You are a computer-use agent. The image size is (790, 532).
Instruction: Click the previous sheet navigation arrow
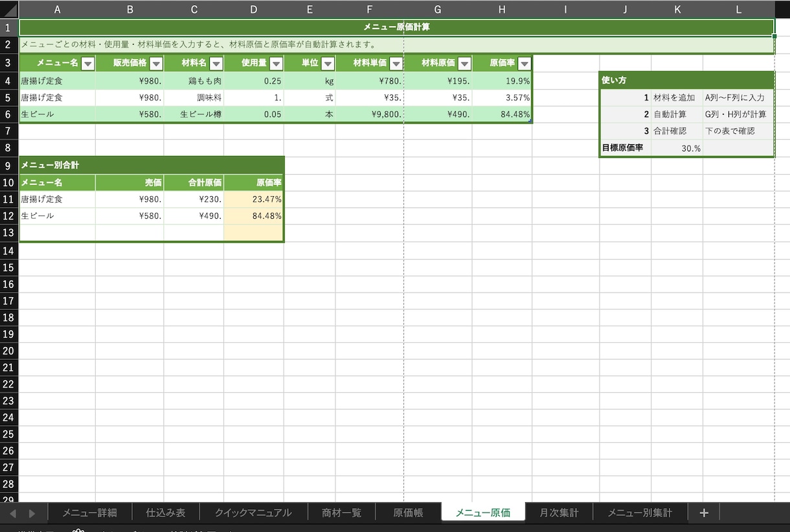pyautogui.click(x=13, y=513)
